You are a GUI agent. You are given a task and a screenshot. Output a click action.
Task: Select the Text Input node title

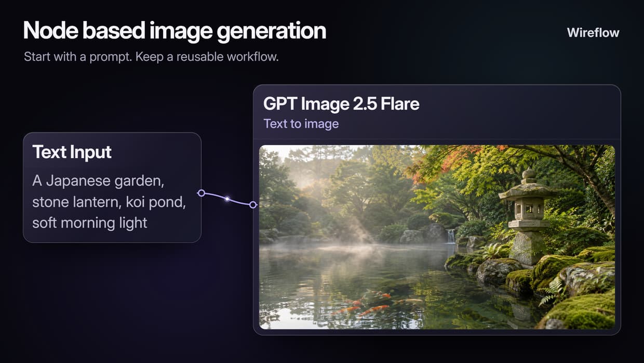click(72, 152)
